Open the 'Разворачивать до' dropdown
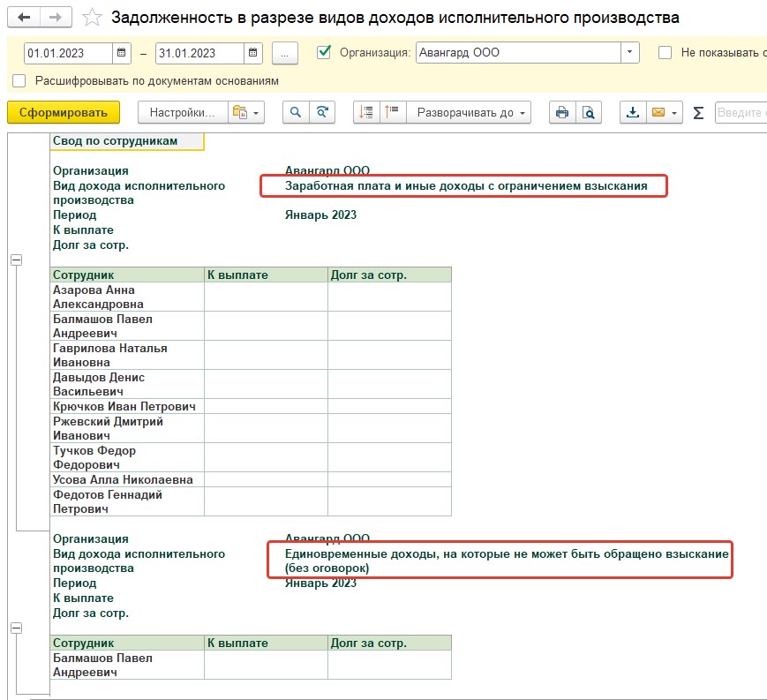767x700 pixels. [469, 112]
